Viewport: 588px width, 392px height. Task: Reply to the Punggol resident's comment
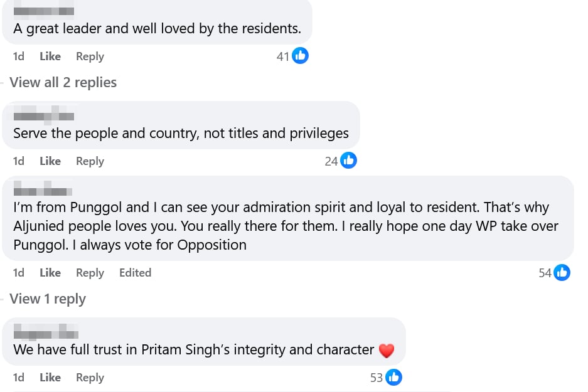(90, 273)
